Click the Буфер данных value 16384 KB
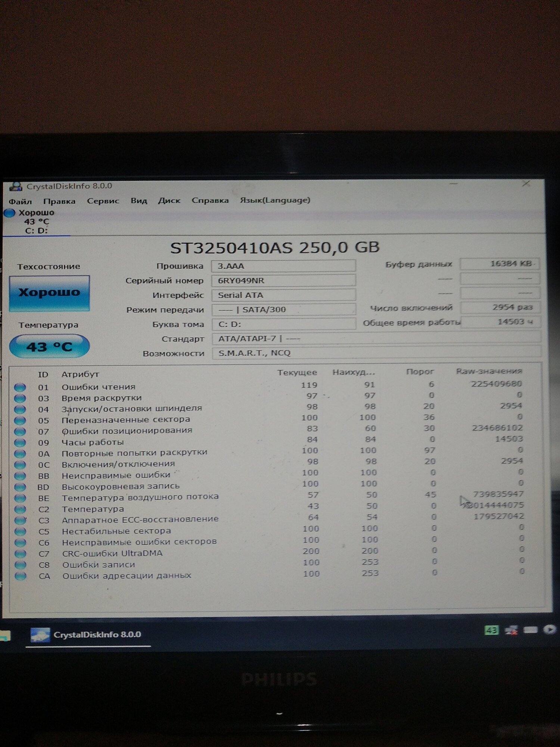Viewport: 560px width, 747px height. (500, 264)
